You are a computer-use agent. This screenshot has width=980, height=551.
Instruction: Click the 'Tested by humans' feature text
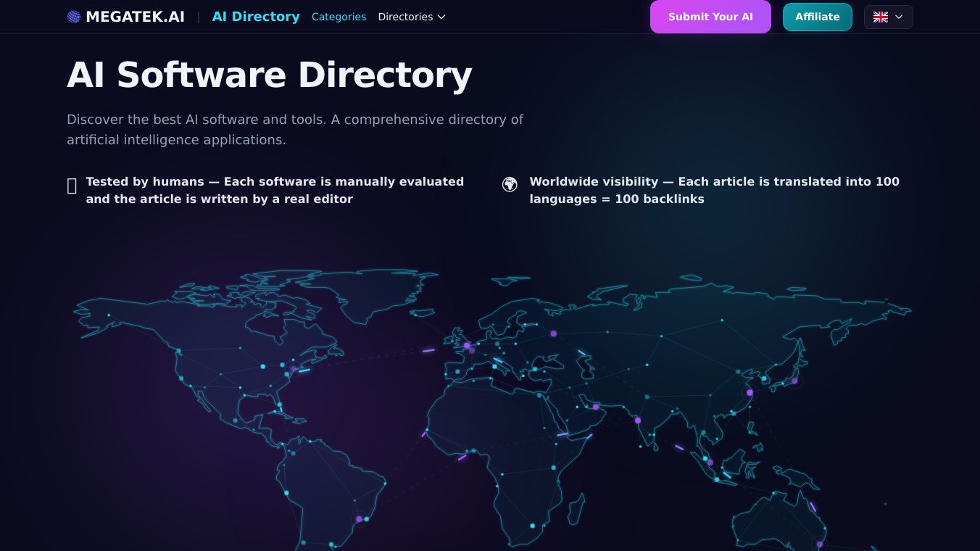click(275, 190)
